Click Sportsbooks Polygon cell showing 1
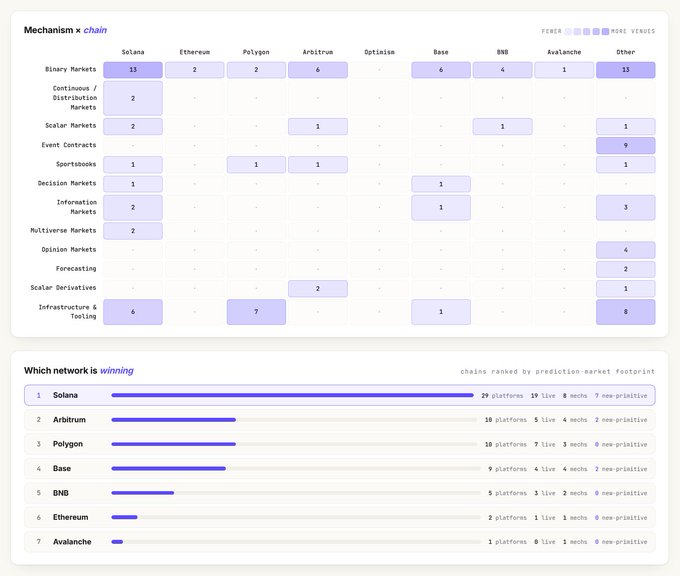This screenshot has height=576, width=680. [256, 164]
